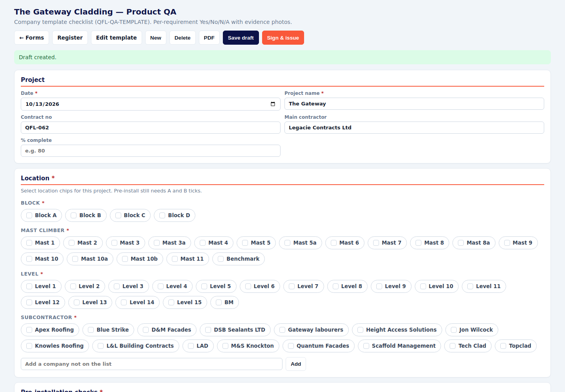The width and height of the screenshot is (565, 392).
Task: Select Scaffold Management chip
Action: pyautogui.click(x=399, y=346)
